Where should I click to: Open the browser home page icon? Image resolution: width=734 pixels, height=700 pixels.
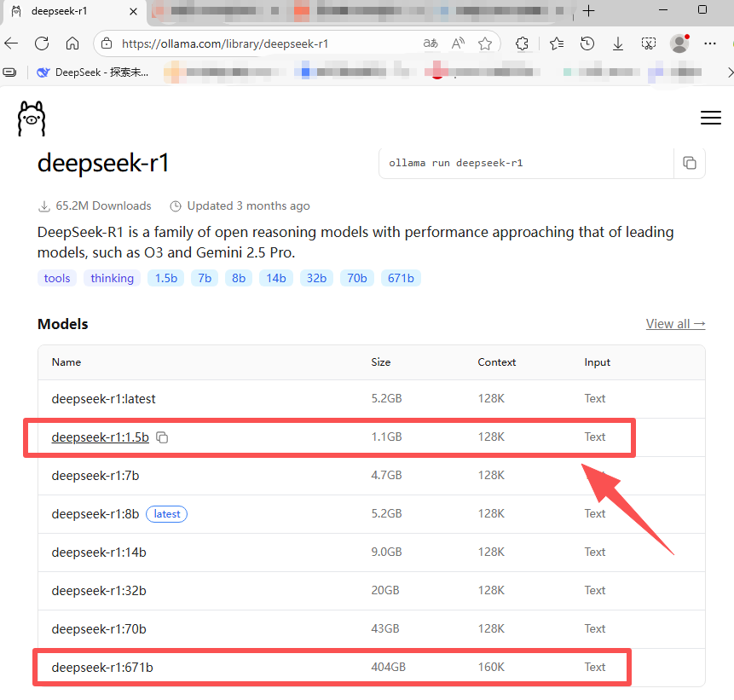(72, 43)
